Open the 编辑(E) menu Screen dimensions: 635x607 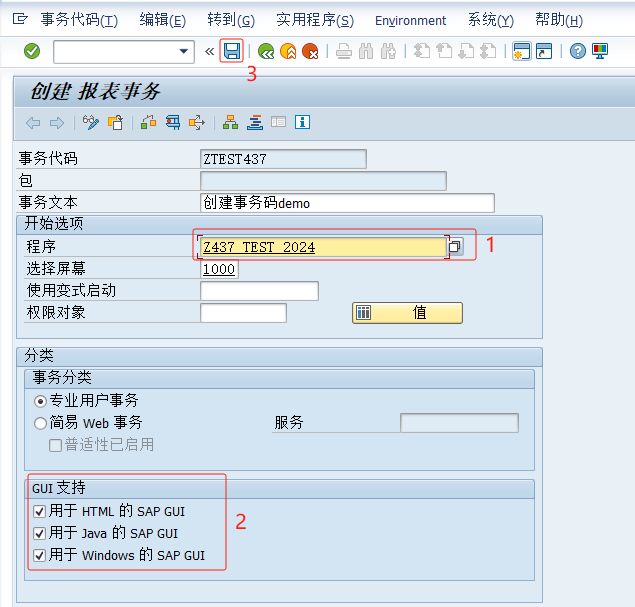[x=162, y=20]
